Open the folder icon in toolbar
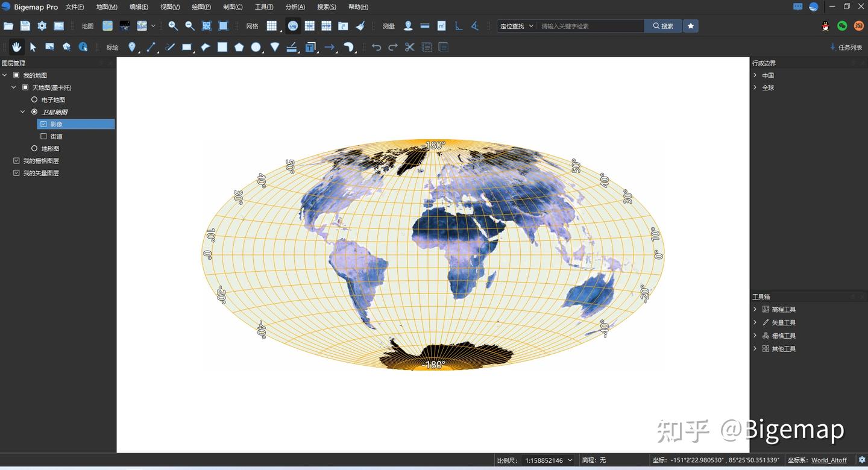This screenshot has height=470, width=868. [8, 26]
